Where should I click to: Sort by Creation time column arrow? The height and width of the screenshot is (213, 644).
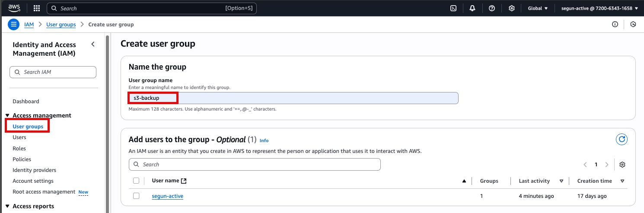(622, 181)
